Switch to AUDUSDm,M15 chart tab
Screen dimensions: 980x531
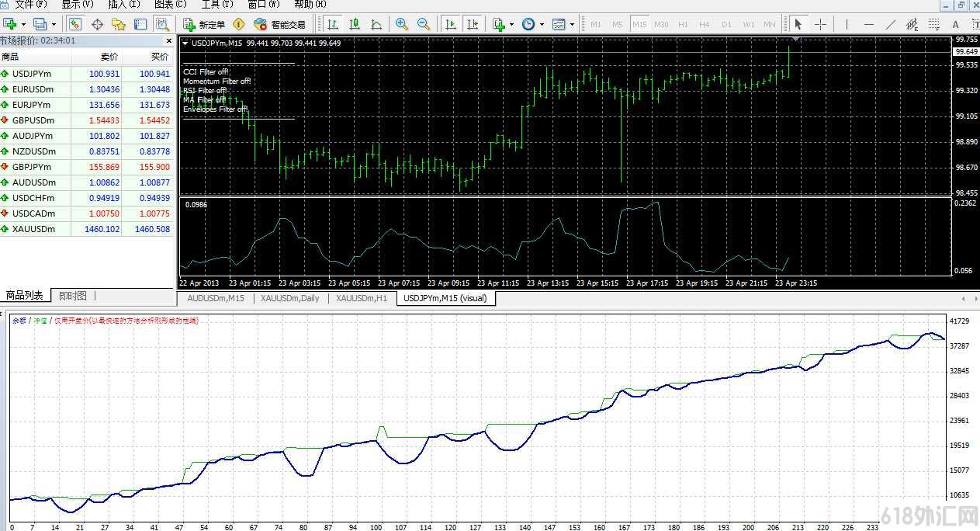(x=216, y=298)
